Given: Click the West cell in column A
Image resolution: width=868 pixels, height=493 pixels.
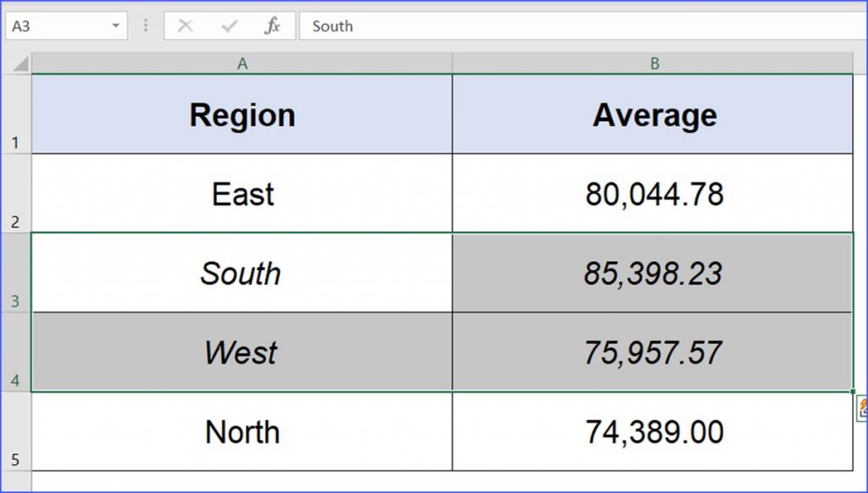Looking at the screenshot, I should (x=242, y=352).
